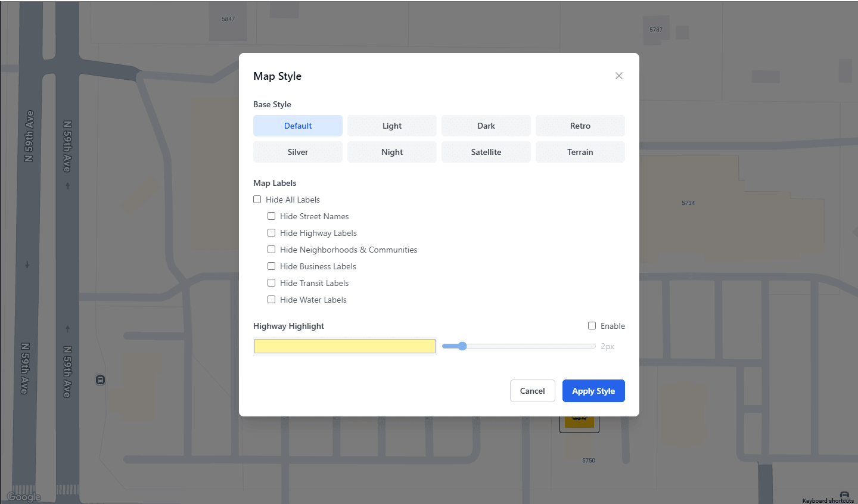
Task: Open the yellow highway highlight color swatch
Action: point(344,346)
